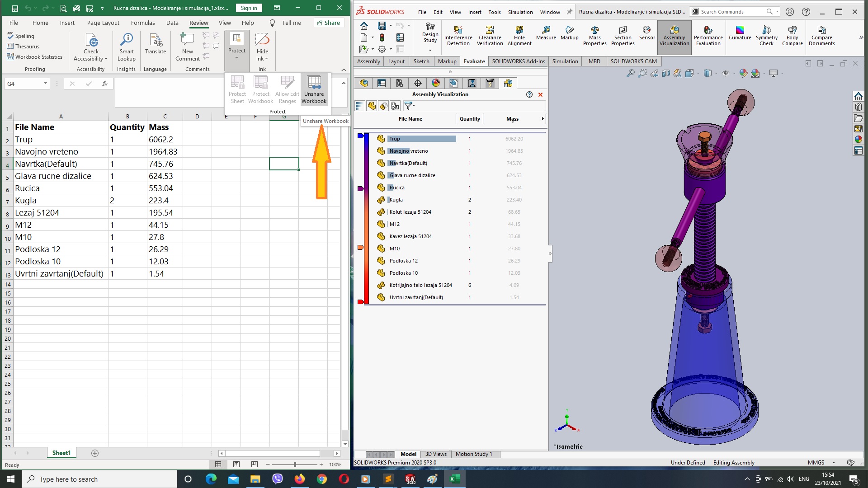Click Spelling in Proofing group
The image size is (868, 488).
pos(21,36)
